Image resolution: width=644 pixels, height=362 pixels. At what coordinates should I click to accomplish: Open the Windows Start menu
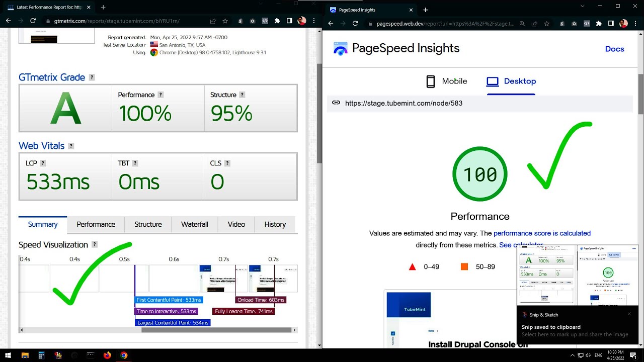8,355
